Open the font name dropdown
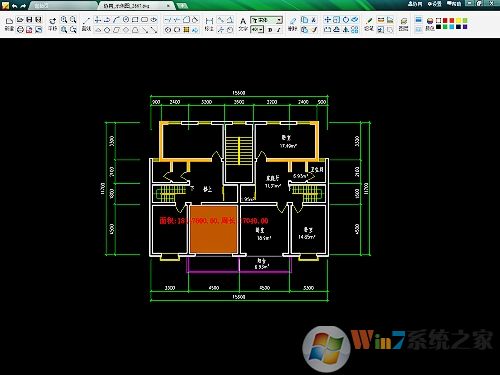 267,20
